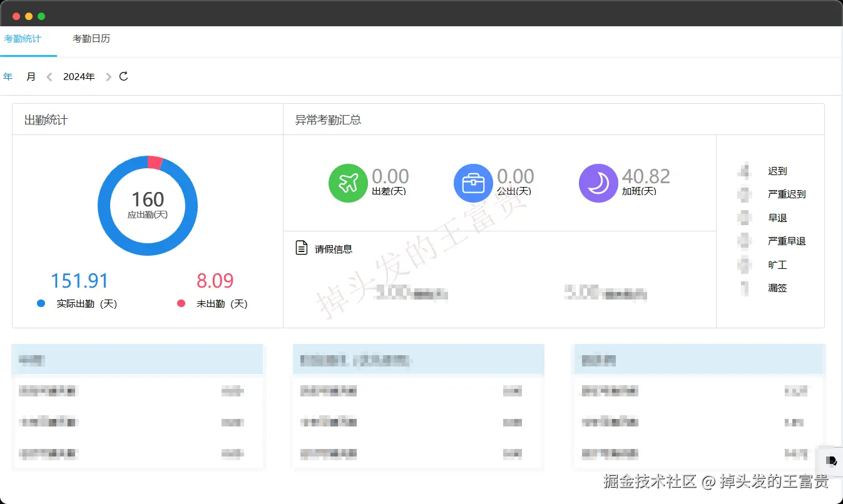Click the 40.82 overtime days value

646,176
